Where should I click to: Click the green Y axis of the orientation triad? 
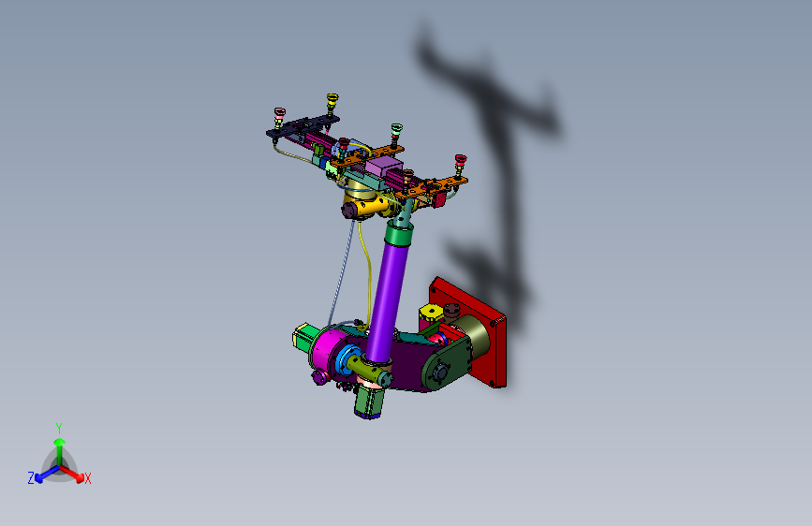(x=60, y=451)
